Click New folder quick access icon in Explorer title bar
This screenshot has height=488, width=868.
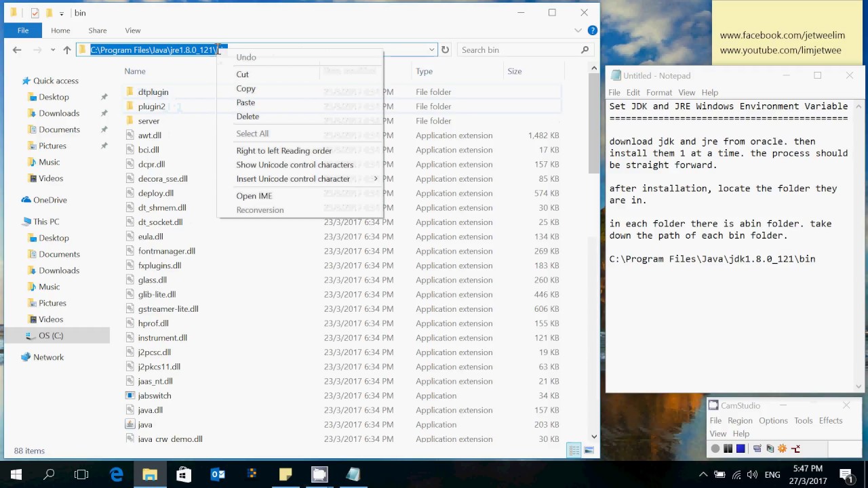click(49, 13)
